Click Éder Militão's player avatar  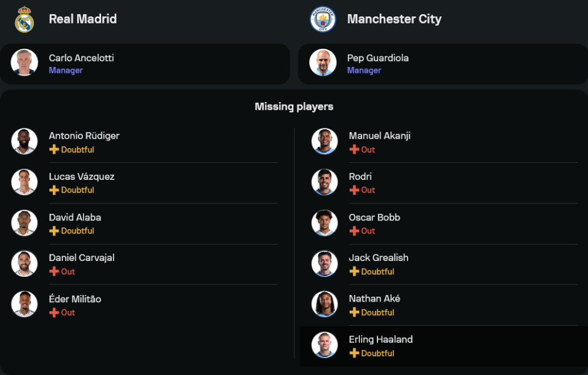click(25, 304)
